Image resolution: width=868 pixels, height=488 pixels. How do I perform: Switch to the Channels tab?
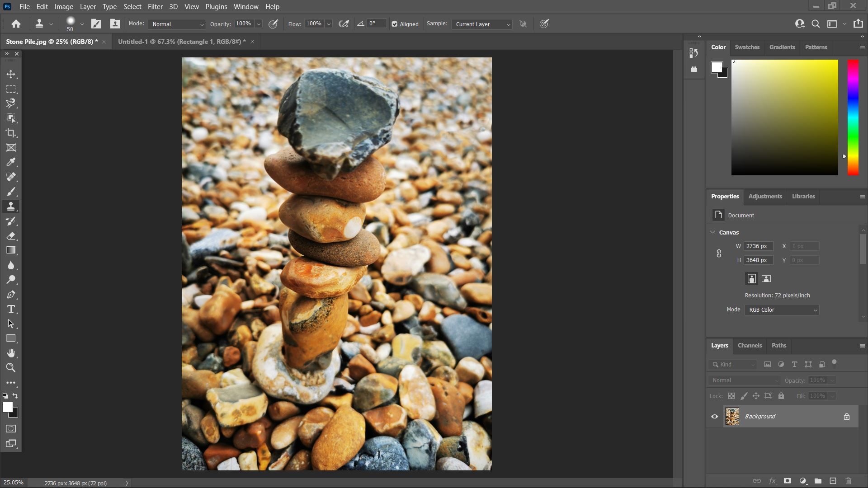(x=750, y=346)
